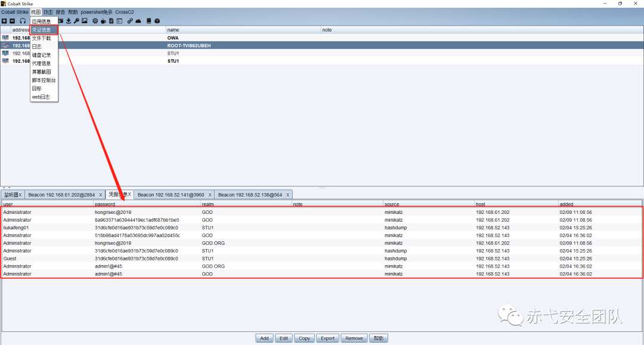Image resolution: width=644 pixels, height=345 pixels.
Task: Open the Cobalt Strike menu
Action: [15, 12]
